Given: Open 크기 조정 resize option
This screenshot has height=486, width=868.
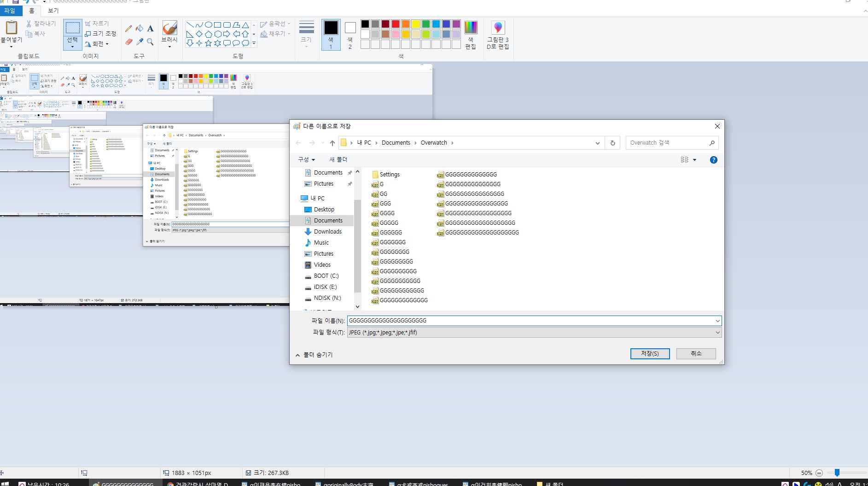Looking at the screenshot, I should pyautogui.click(x=100, y=34).
